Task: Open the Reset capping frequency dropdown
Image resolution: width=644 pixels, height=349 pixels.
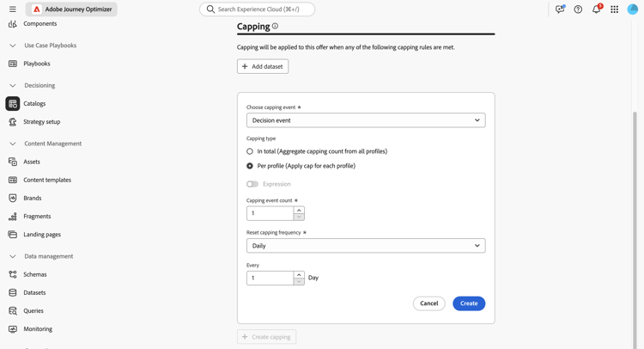Action: (x=366, y=246)
